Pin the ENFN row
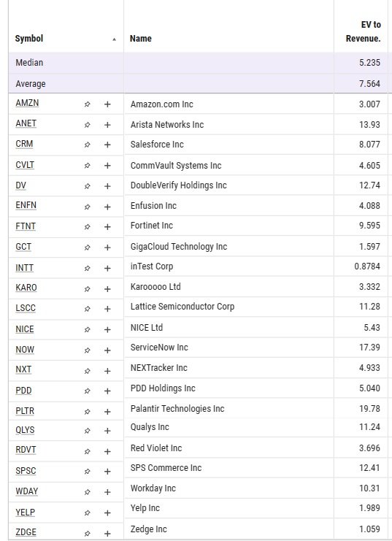Viewport: 392px width, 541px height. (88, 207)
